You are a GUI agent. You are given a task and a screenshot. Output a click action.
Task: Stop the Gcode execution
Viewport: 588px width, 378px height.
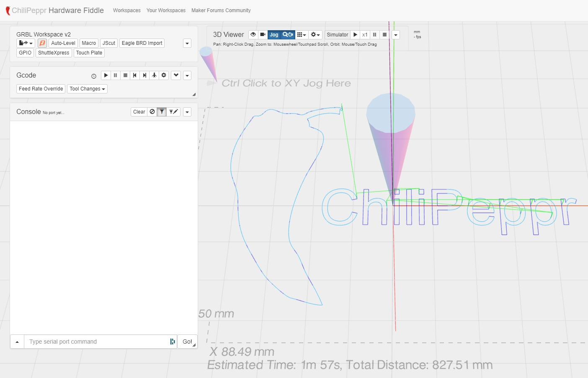click(x=125, y=75)
